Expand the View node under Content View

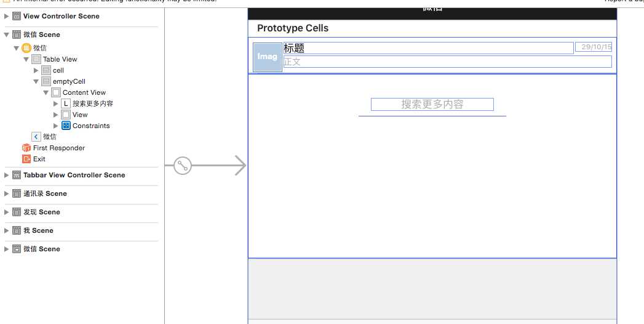point(55,115)
